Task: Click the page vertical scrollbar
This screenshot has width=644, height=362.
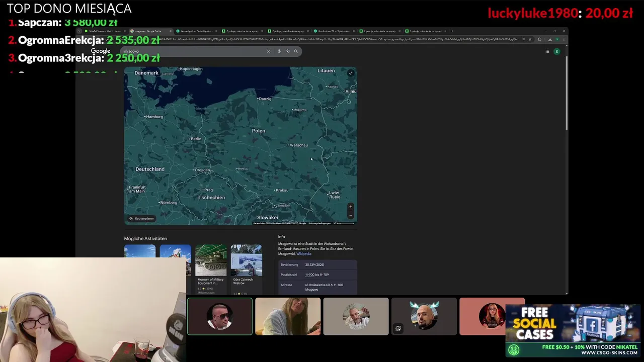Action: point(567,93)
